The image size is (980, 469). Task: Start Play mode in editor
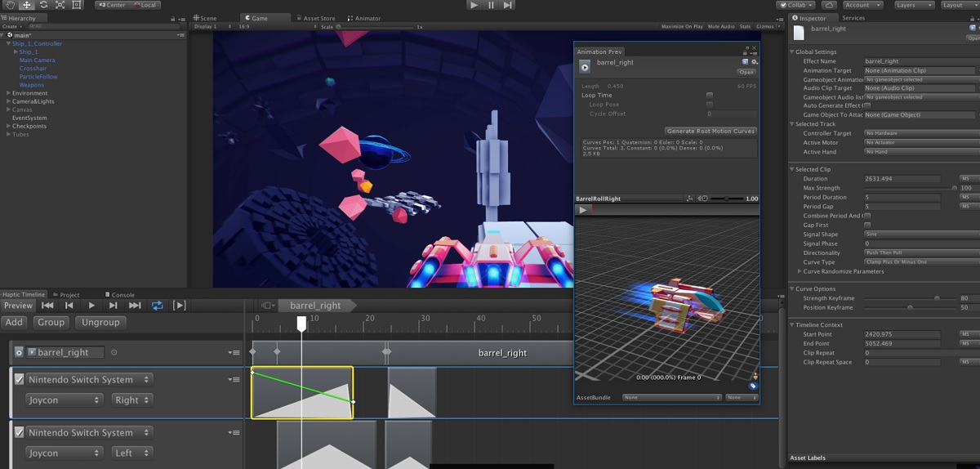point(474,5)
